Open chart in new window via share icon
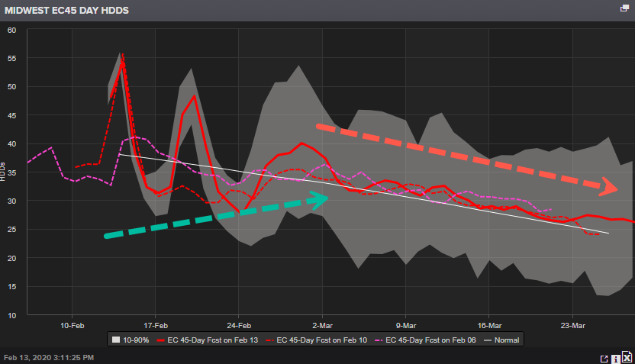 click(604, 357)
